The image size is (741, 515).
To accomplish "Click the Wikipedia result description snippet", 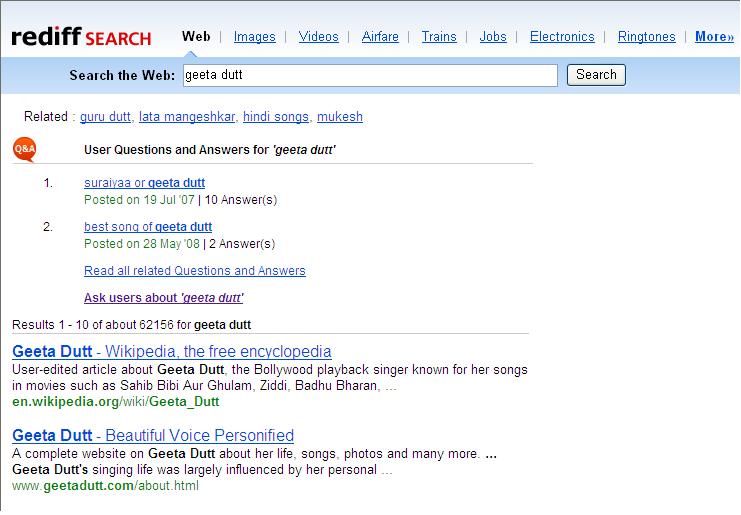I will pyautogui.click(x=270, y=378).
